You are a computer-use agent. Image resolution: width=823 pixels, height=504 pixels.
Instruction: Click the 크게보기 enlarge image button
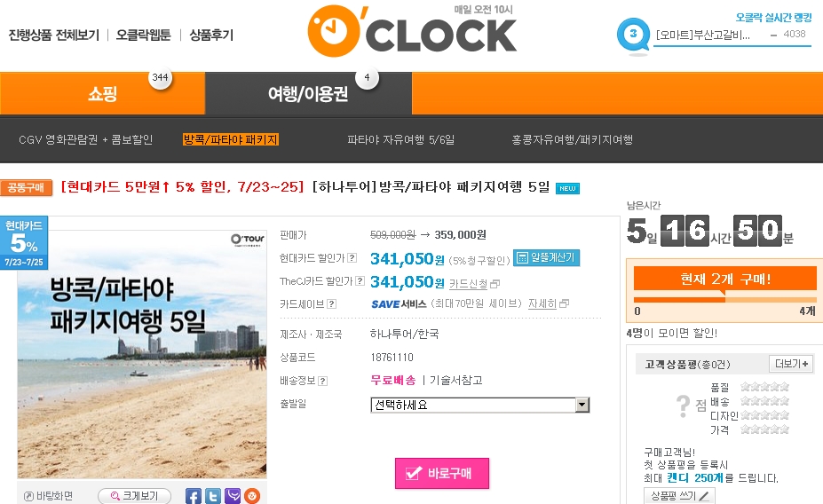click(x=135, y=496)
